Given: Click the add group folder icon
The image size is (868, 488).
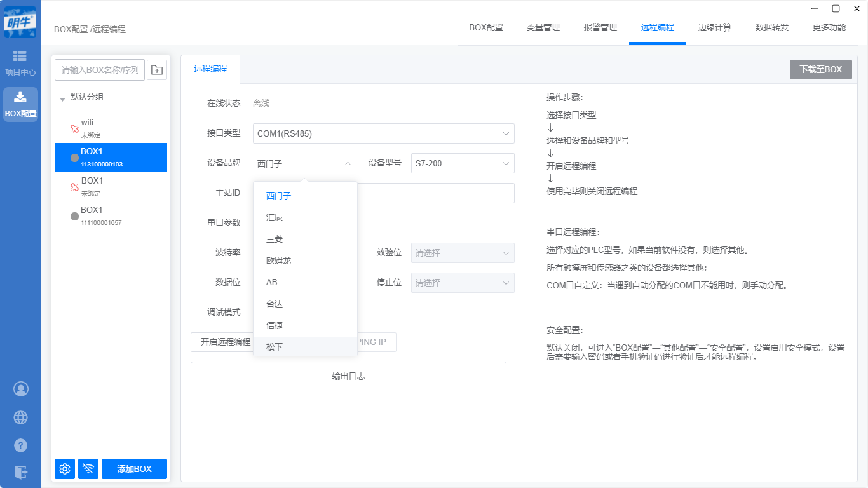Looking at the screenshot, I should [157, 70].
